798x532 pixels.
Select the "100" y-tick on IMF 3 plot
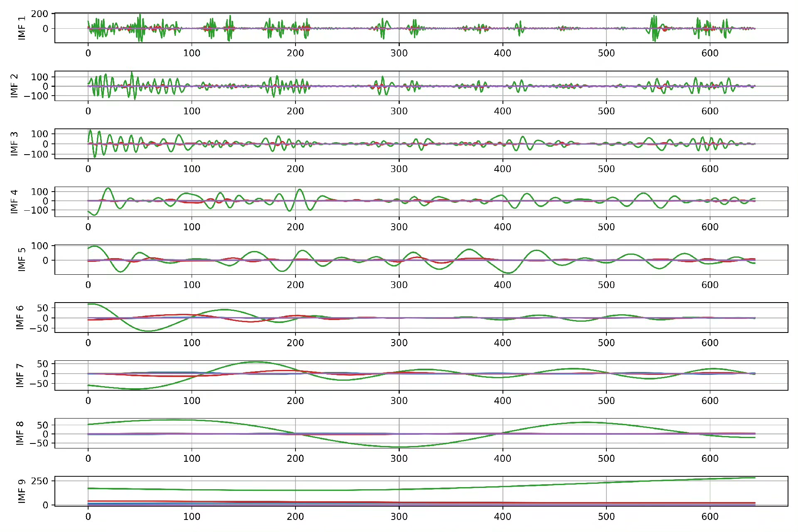[x=39, y=134]
